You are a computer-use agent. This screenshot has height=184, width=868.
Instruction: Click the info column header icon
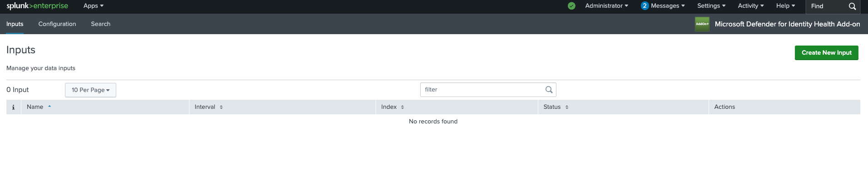(x=13, y=107)
